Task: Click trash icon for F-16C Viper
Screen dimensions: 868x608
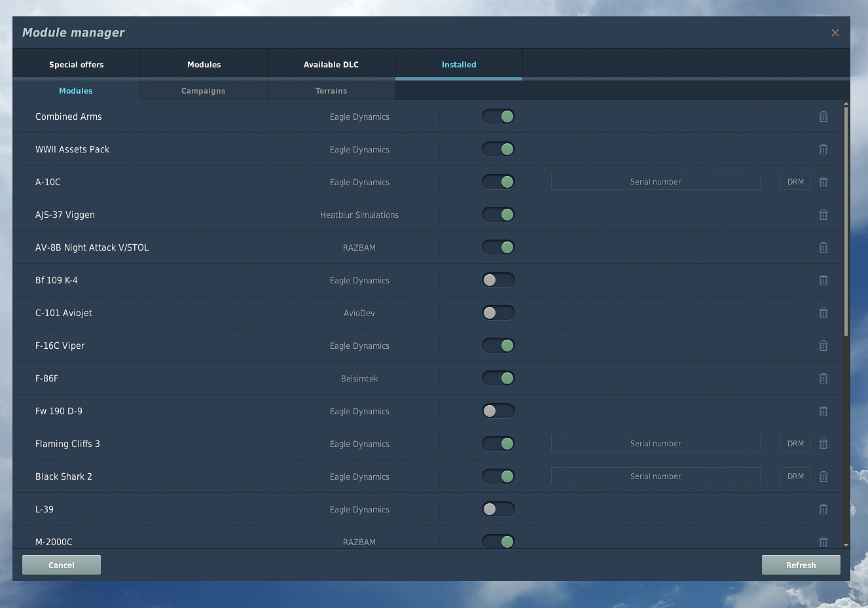Action: tap(823, 346)
